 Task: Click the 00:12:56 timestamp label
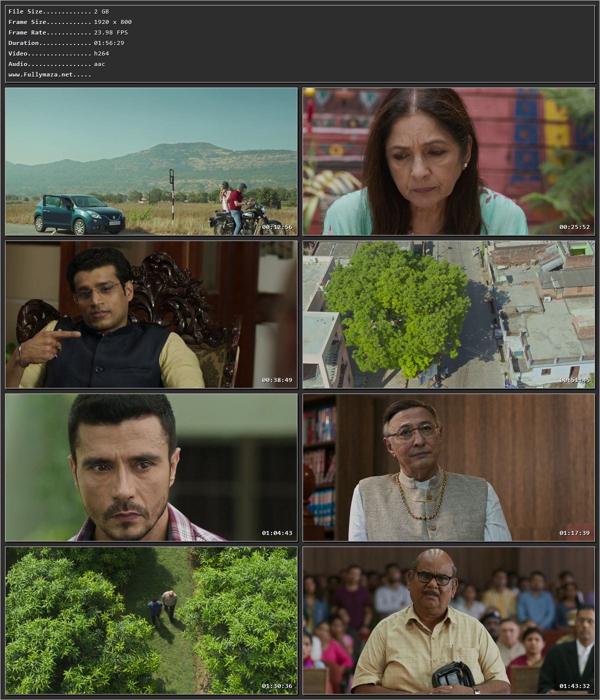277,227
